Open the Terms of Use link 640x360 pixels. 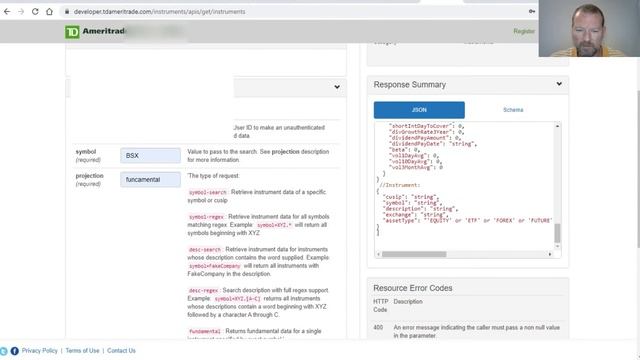[x=82, y=351]
